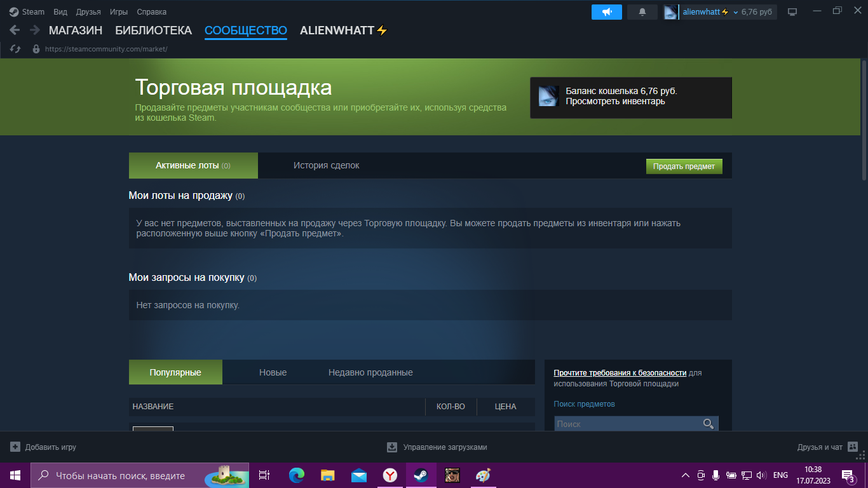This screenshot has width=868, height=488.
Task: Click the microphone tray icon
Action: tap(716, 475)
